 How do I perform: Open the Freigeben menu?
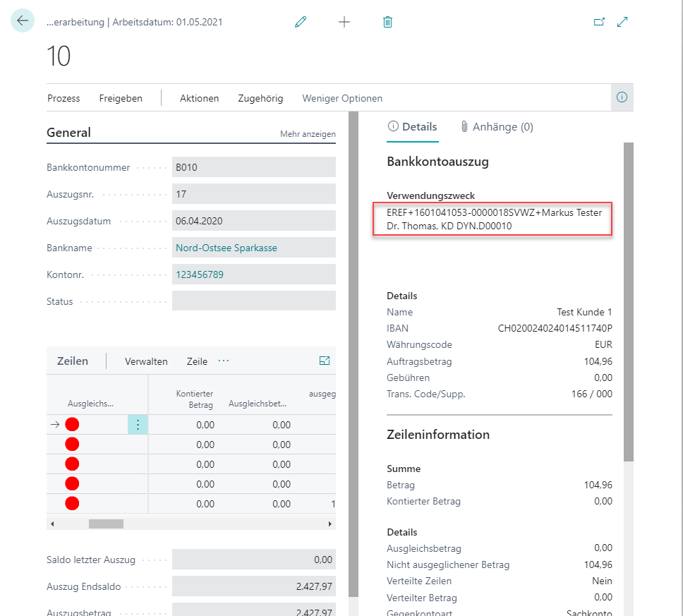tap(121, 98)
